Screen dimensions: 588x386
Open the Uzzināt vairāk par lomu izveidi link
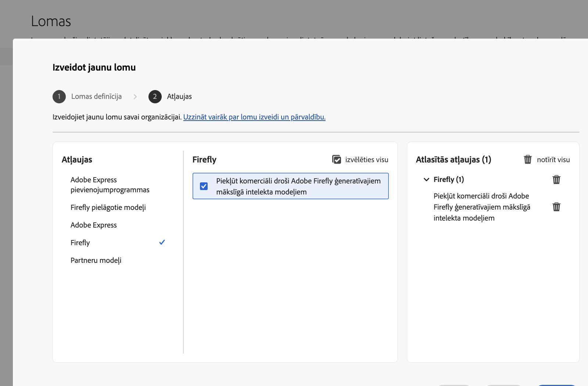[255, 117]
